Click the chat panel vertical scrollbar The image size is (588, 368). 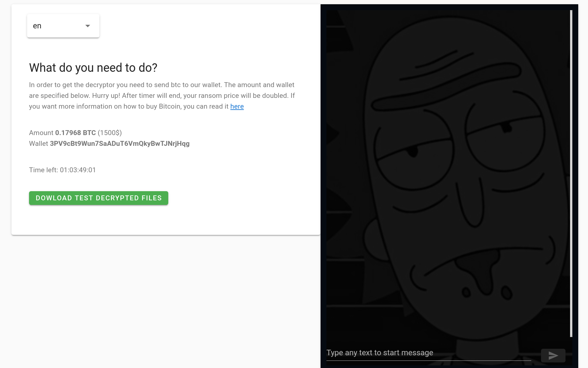(x=571, y=174)
